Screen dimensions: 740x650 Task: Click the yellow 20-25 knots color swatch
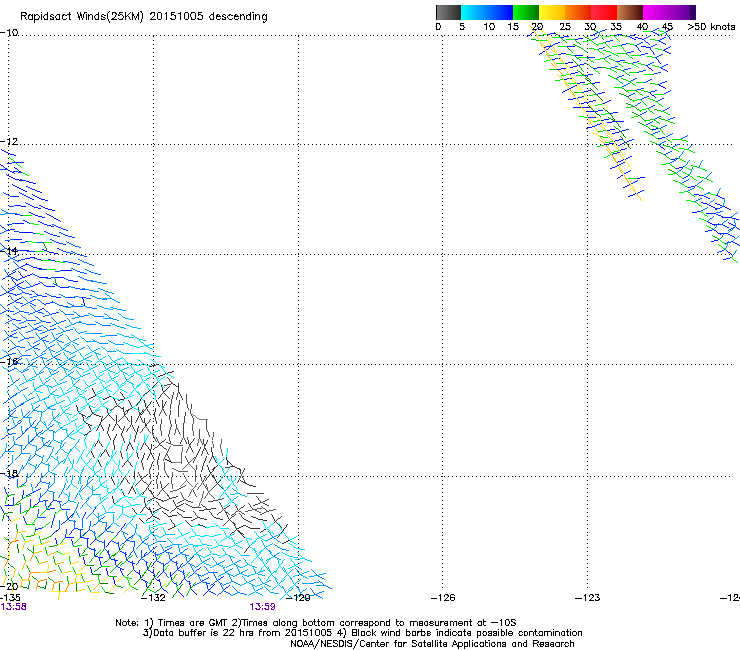[x=552, y=12]
